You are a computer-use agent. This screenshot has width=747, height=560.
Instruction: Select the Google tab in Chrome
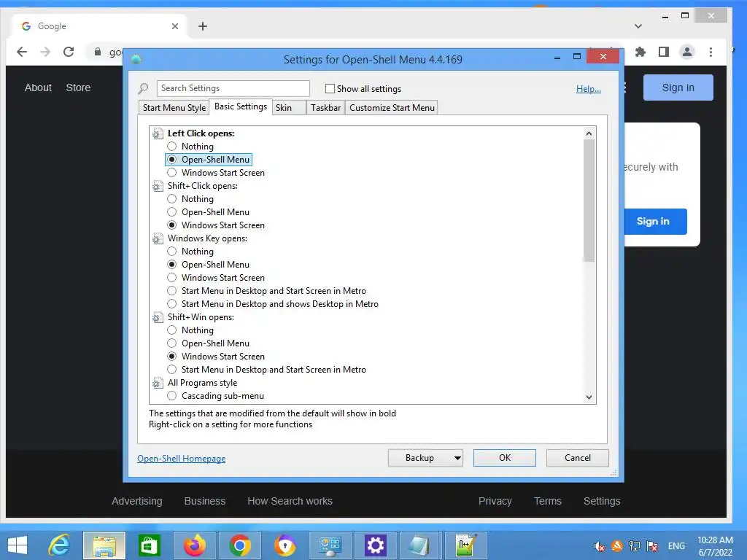pos(98,26)
